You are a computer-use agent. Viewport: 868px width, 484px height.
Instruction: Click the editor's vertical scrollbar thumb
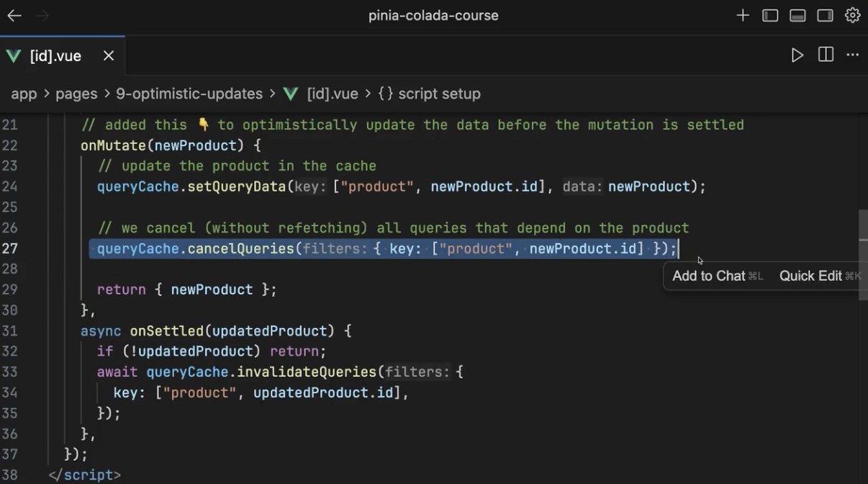[863, 254]
